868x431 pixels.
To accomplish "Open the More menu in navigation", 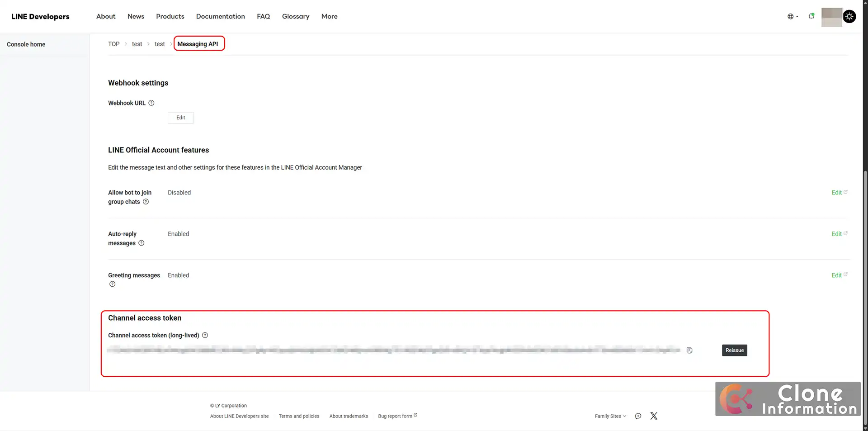I will coord(329,17).
